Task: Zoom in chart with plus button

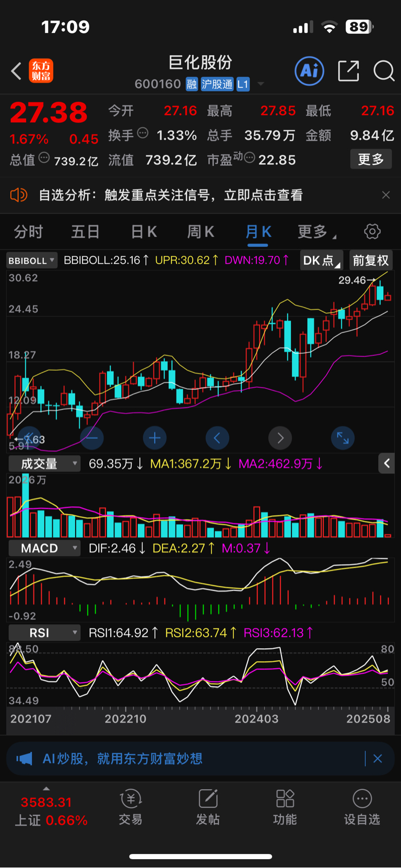Action: point(155,437)
